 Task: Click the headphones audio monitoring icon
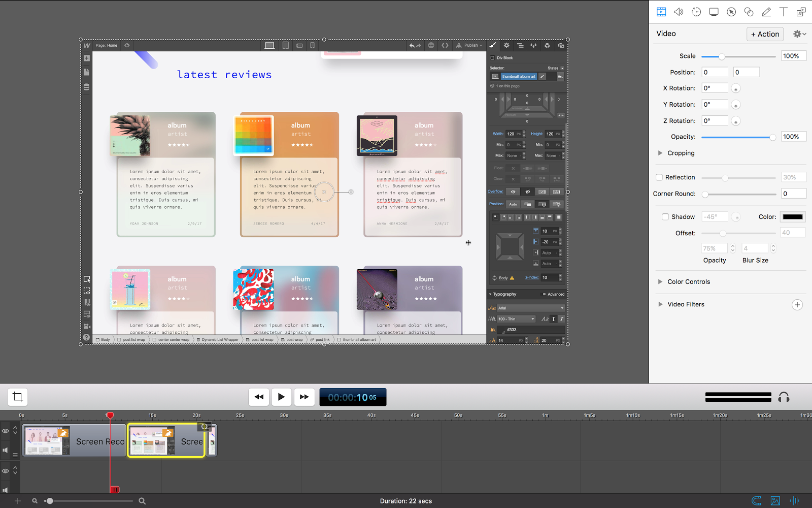[784, 397]
